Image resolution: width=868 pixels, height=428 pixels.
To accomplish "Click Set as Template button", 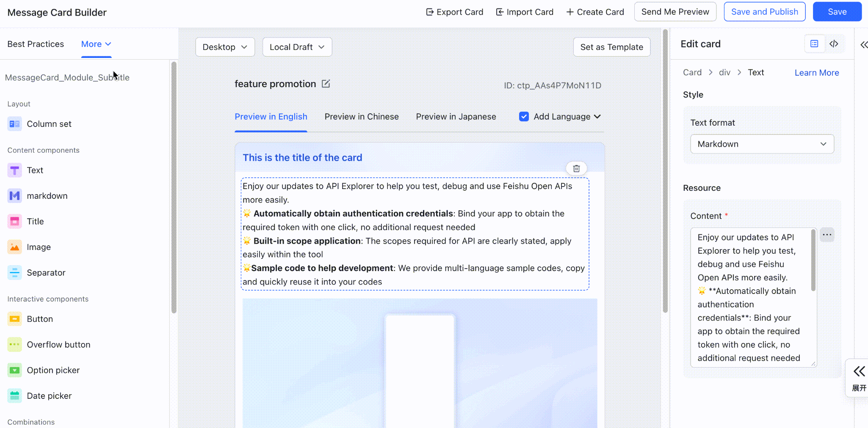I will point(612,47).
